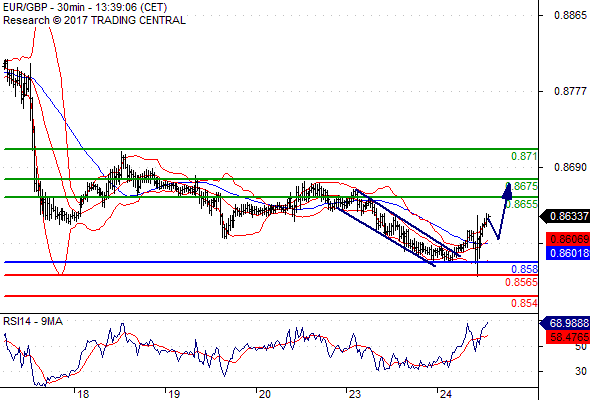
Task: Click date marker 18 on time axis
Action: click(83, 394)
